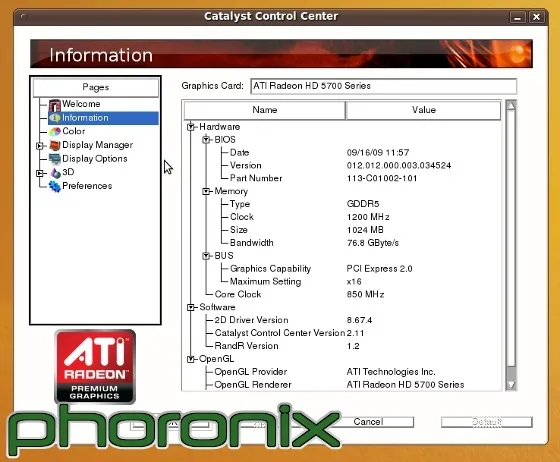Collapse the Software section
560x462 pixels.
(191, 307)
